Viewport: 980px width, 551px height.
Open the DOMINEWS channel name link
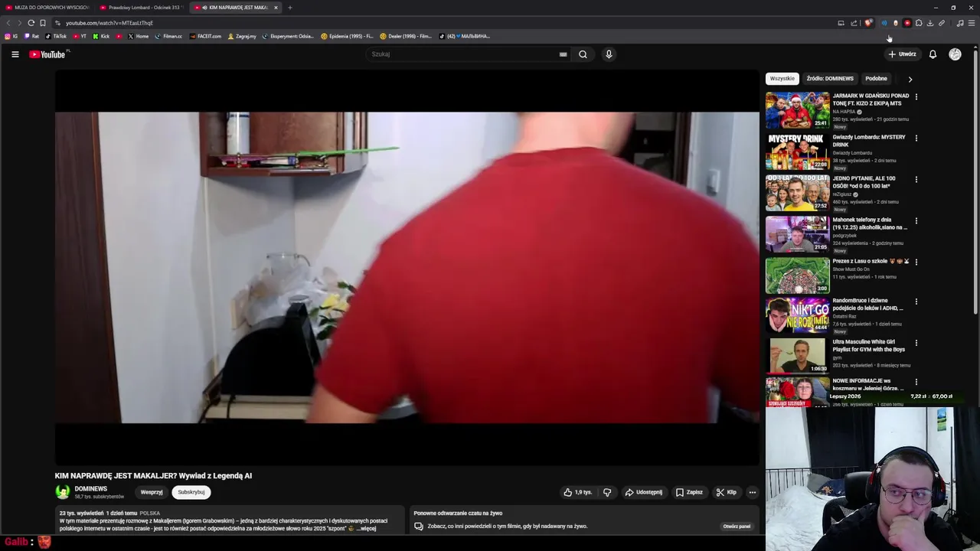90,489
